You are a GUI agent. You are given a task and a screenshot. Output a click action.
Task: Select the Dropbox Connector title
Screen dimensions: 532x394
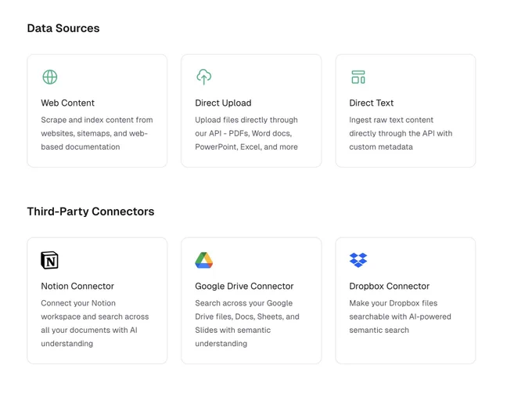point(389,287)
